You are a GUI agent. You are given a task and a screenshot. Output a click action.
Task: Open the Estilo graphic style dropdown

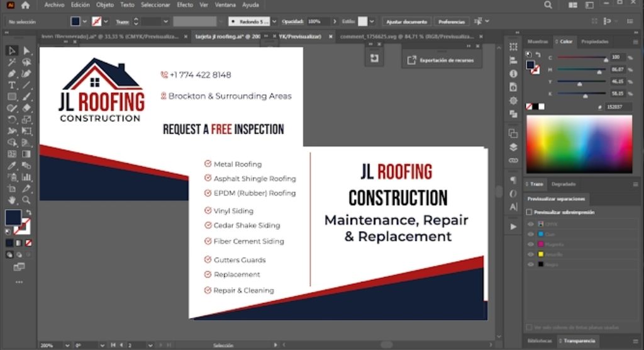coord(372,21)
